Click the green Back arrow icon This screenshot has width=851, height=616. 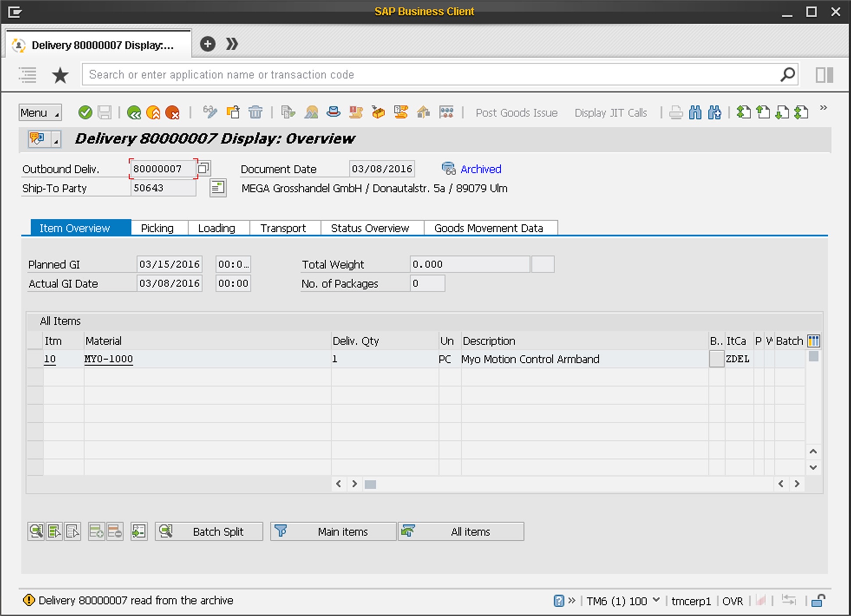134,113
